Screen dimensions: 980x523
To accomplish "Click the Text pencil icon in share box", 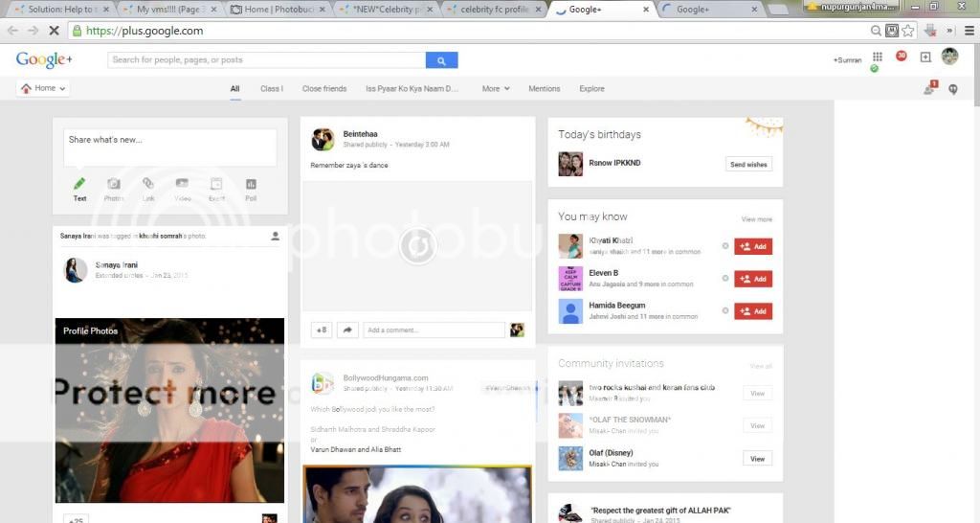I will (79, 184).
